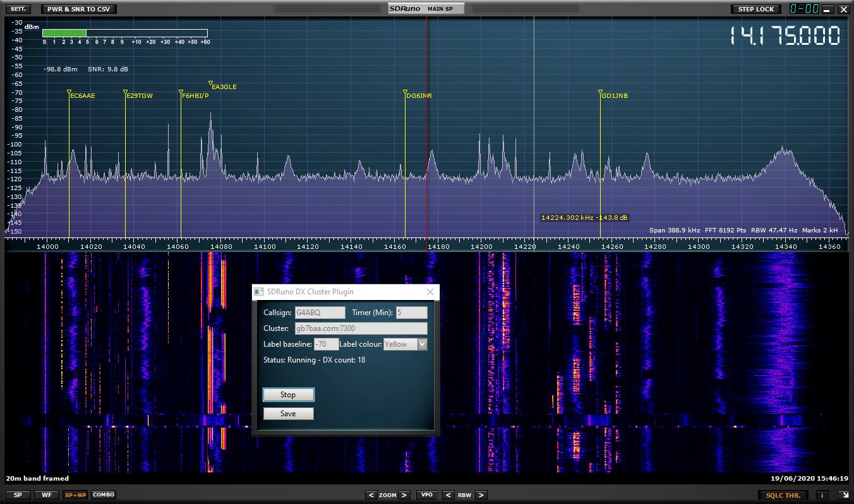854x504 pixels.
Task: Click the Cluster address field
Action: [x=361, y=328]
